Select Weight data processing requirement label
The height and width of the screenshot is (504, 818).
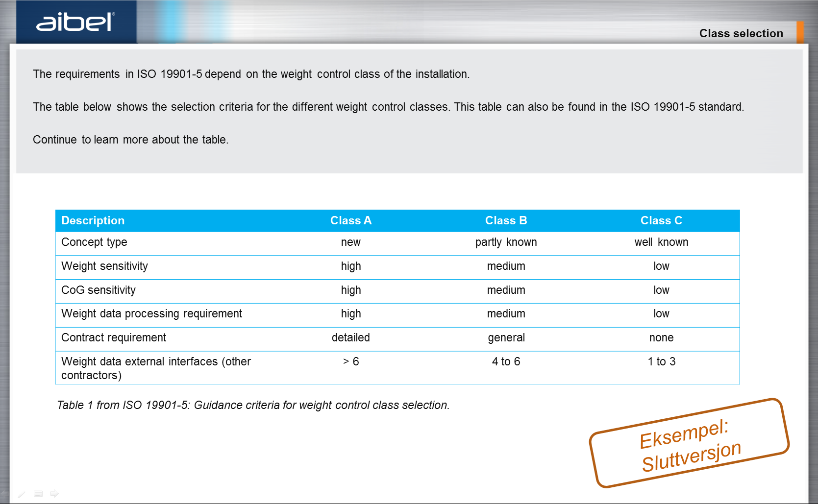pyautogui.click(x=151, y=313)
